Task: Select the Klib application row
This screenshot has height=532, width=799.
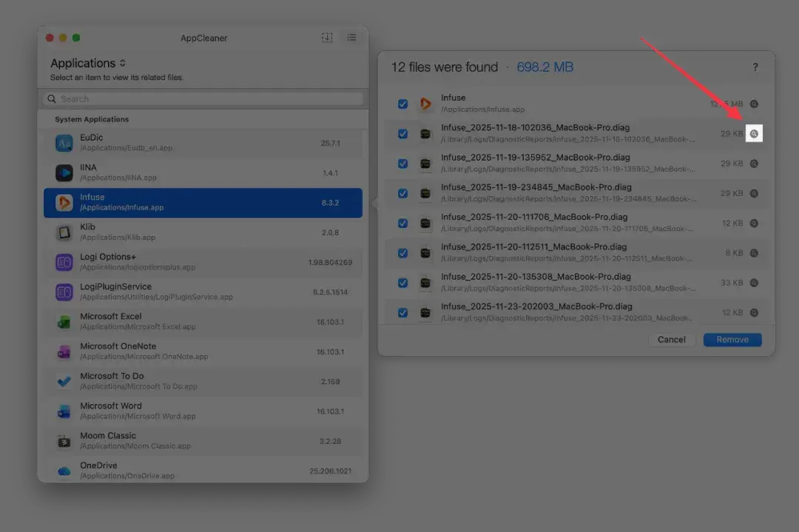Action: (203, 232)
